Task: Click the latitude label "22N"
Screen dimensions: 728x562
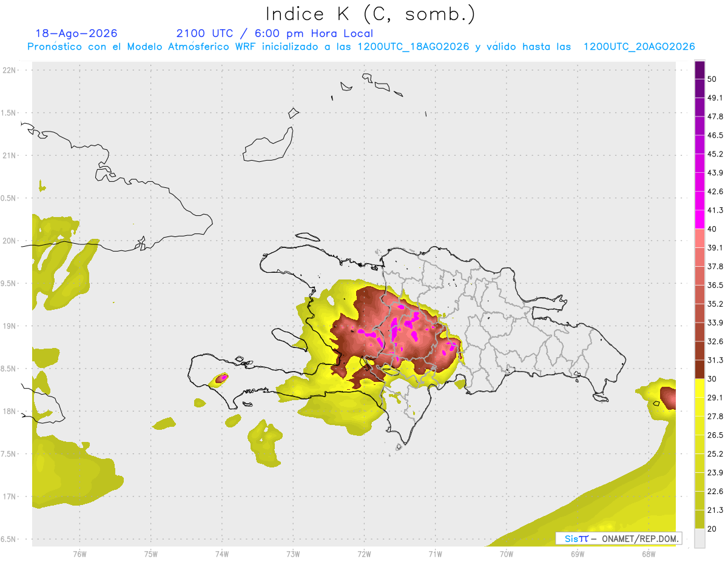Action: coord(10,70)
